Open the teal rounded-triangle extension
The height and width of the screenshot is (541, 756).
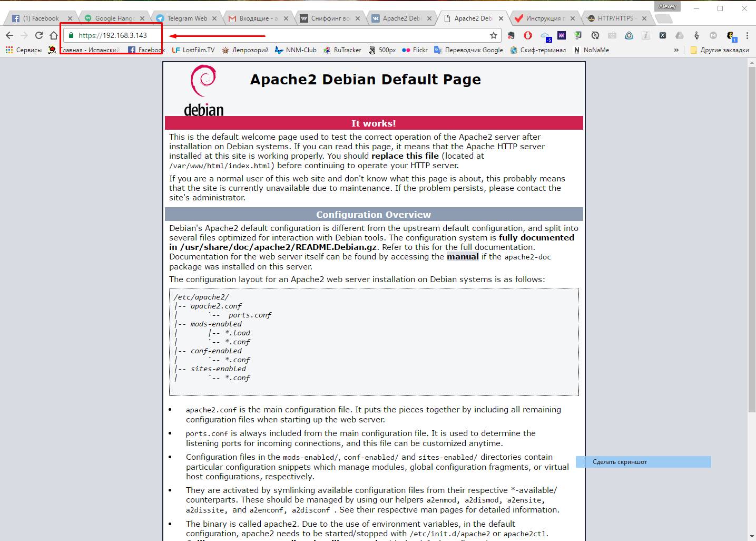coord(629,35)
